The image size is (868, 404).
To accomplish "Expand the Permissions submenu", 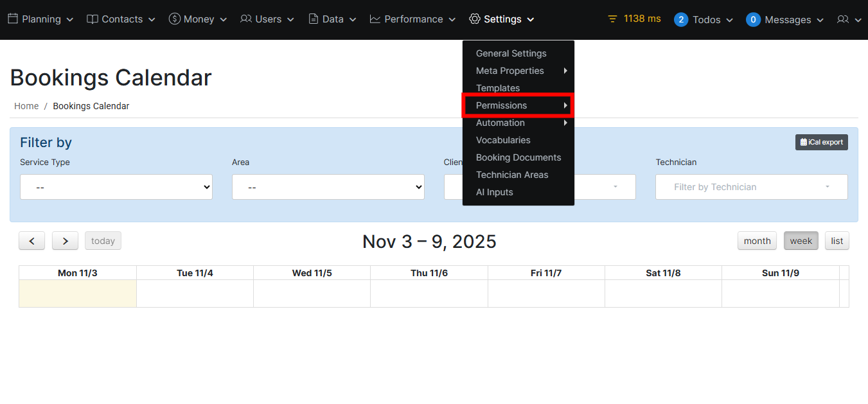I will click(x=517, y=105).
